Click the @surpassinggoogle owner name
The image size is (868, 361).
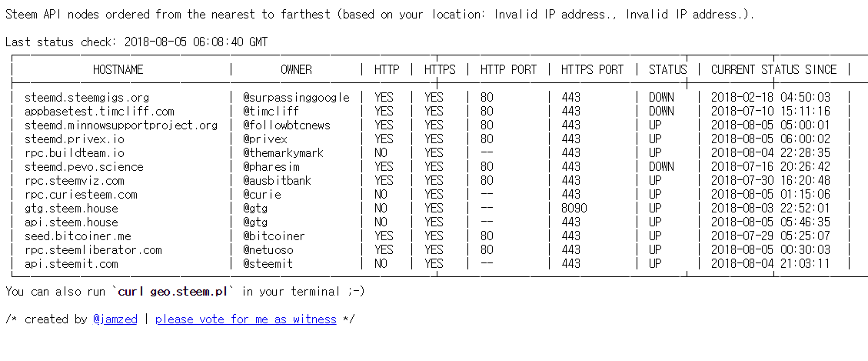(296, 98)
